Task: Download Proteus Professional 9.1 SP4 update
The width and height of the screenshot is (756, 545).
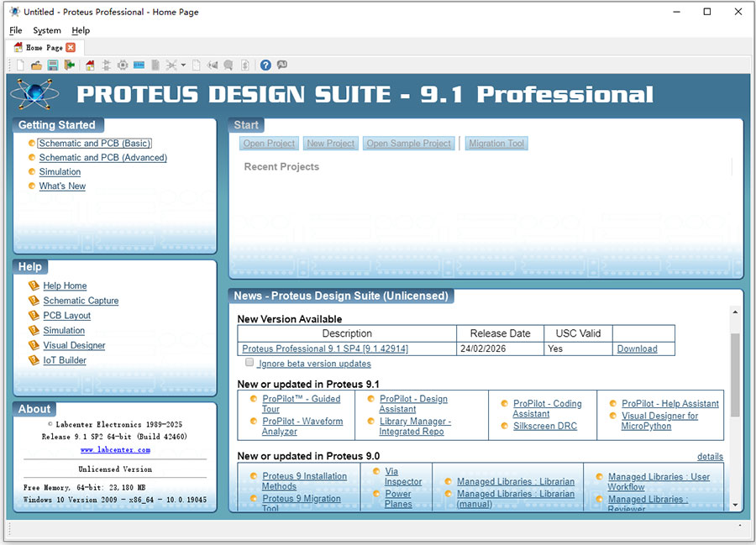Action: coord(637,348)
